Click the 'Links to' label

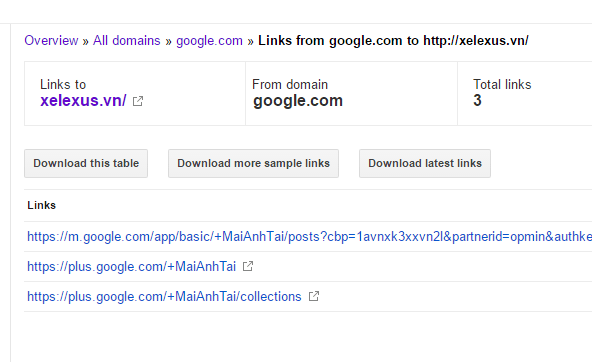(x=63, y=84)
